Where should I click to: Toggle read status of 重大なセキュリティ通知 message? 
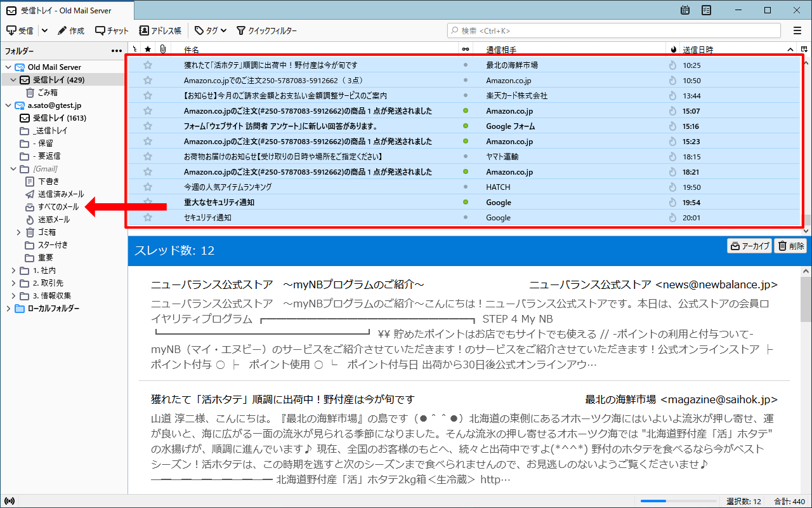point(466,202)
